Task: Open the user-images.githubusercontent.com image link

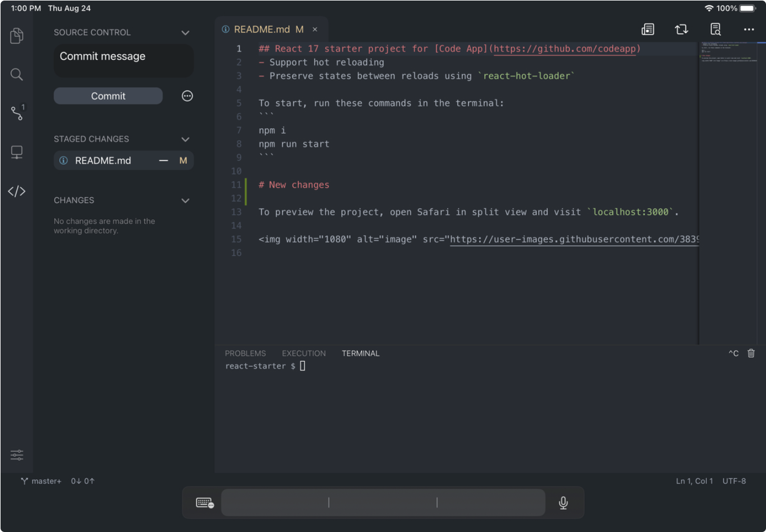Action: click(x=574, y=239)
